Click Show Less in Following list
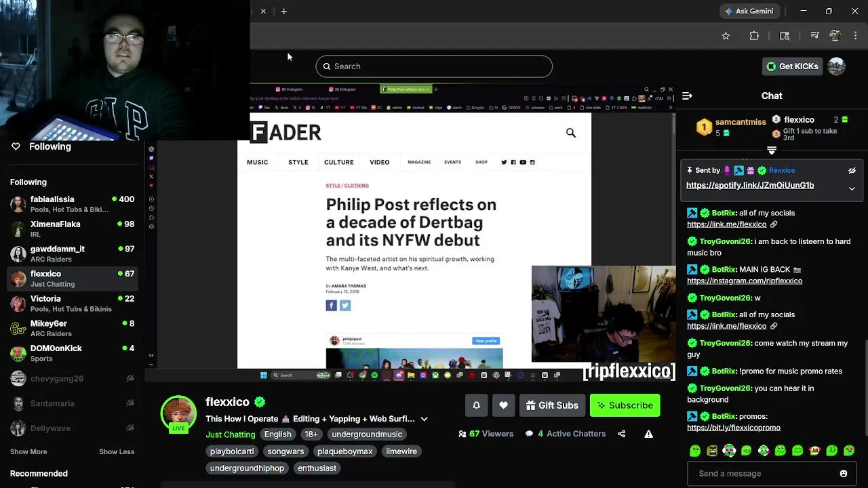 pyautogui.click(x=117, y=452)
